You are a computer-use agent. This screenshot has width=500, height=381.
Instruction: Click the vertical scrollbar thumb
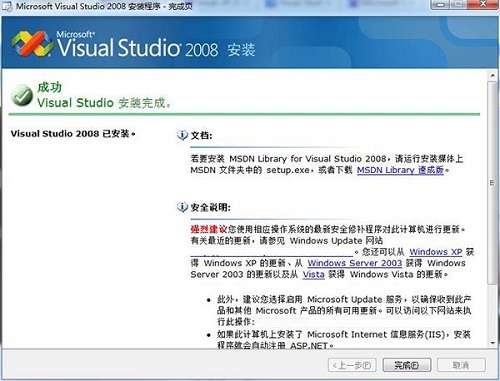(493, 182)
